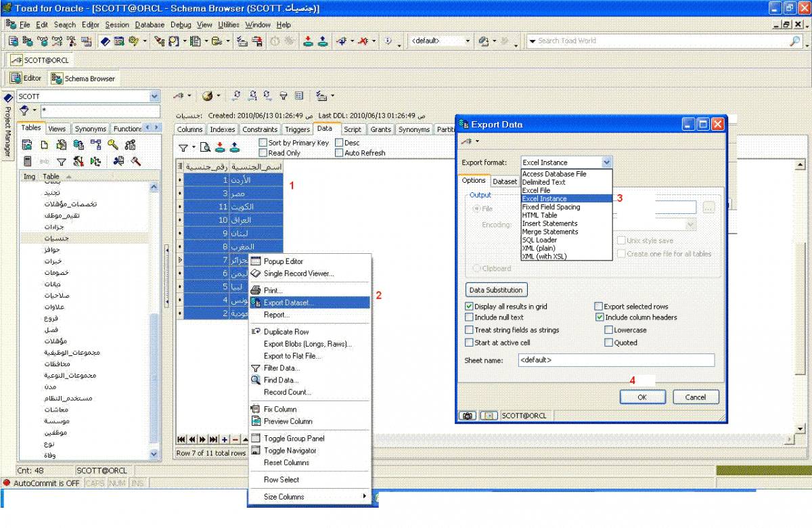Click the search magnifier icon in Toad World box
This screenshot has width=812, height=528.
795,41
